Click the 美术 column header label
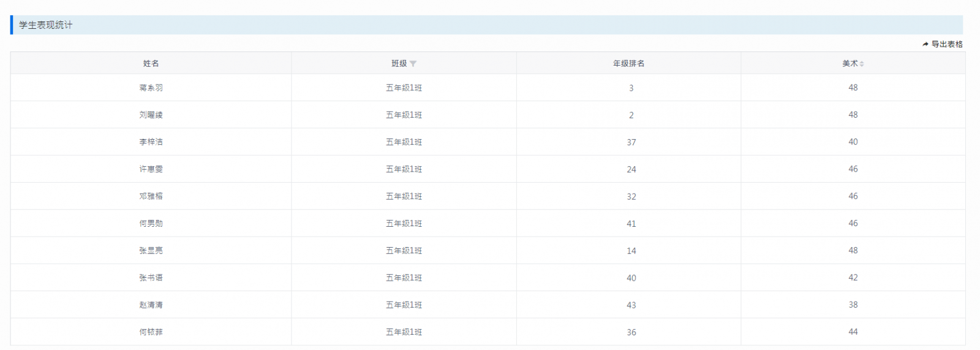This screenshot has width=980, height=350. (850, 64)
